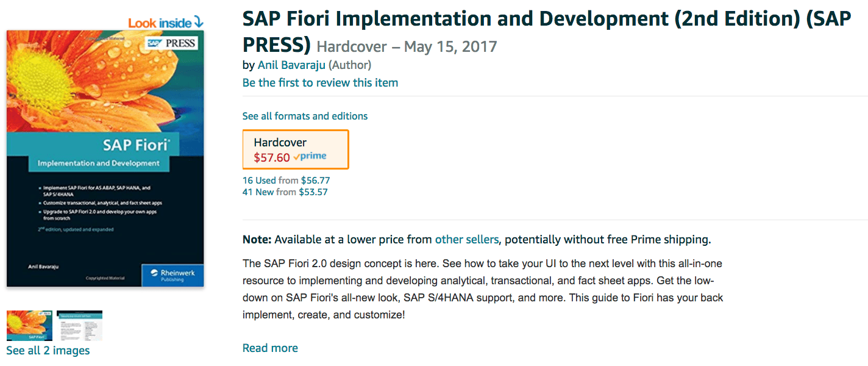This screenshot has height=366, width=868.
Task: Open the main book cover image
Action: tap(105, 159)
